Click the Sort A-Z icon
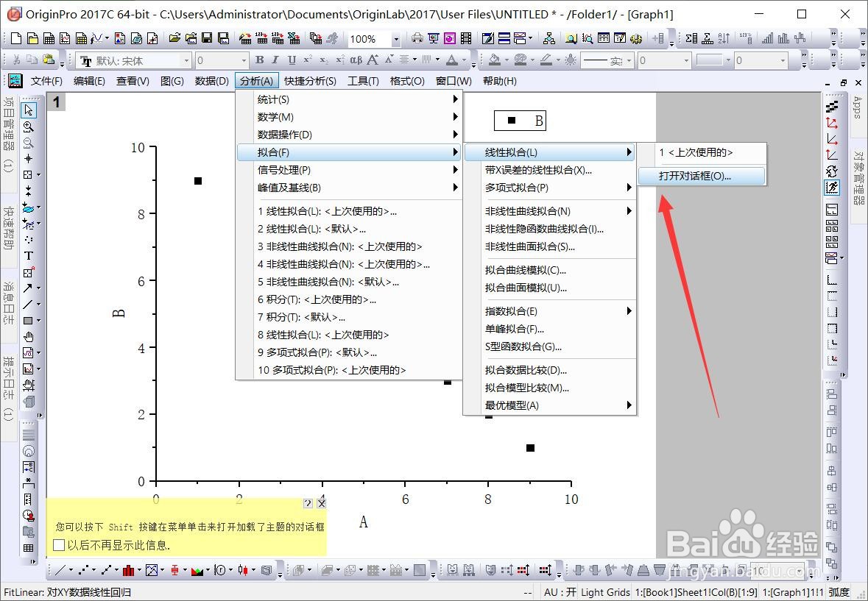The height and width of the screenshot is (601, 868). tap(724, 38)
